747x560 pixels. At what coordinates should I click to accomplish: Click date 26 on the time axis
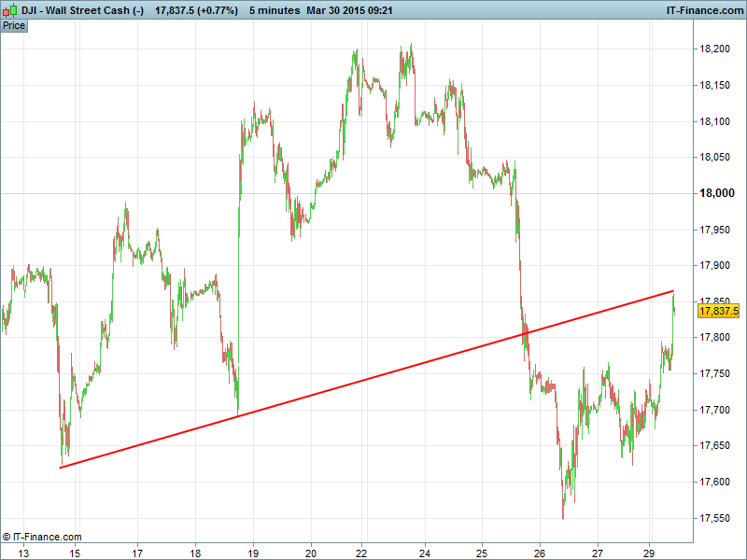[x=540, y=553]
